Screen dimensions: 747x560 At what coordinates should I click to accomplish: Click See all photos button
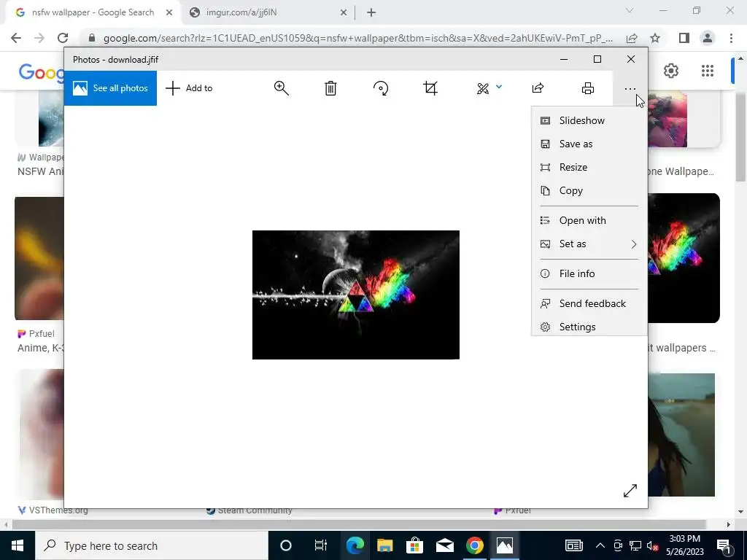point(110,88)
